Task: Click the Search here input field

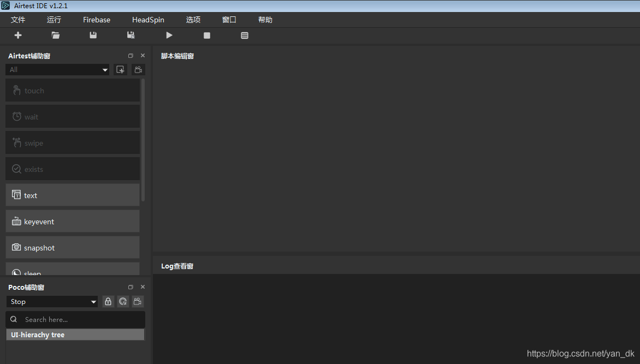Action: [x=75, y=319]
